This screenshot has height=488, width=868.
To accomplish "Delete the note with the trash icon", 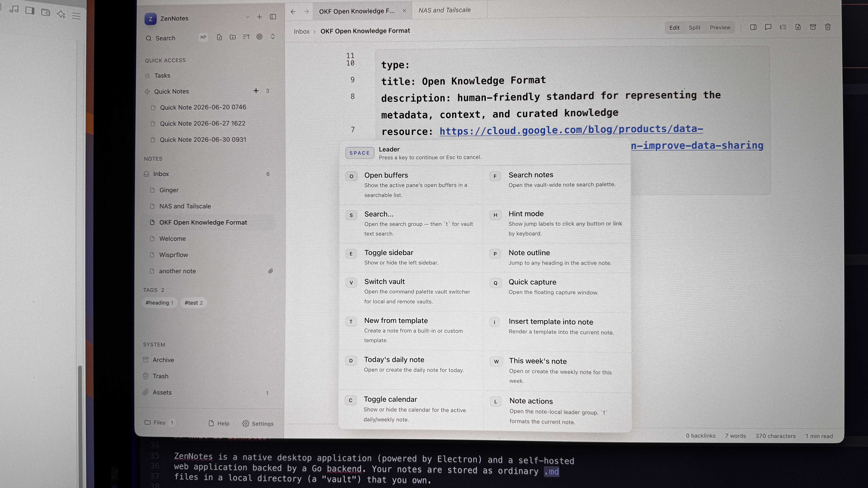I will coord(828,27).
